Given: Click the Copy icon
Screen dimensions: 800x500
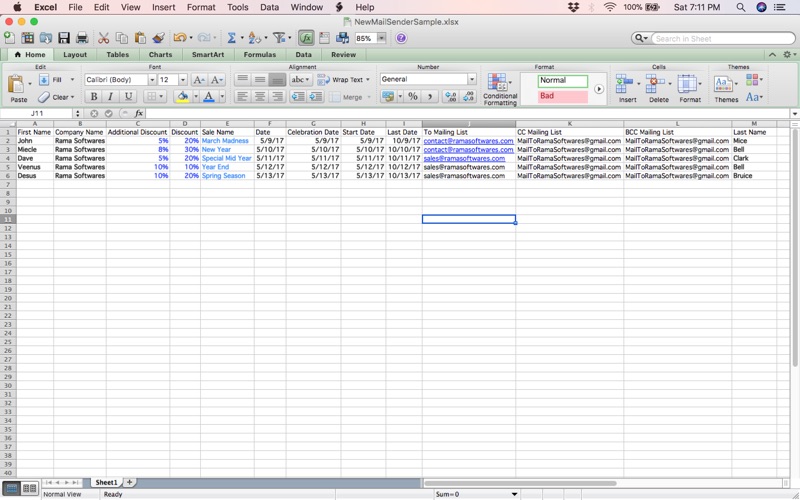Looking at the screenshot, I should (121, 38).
